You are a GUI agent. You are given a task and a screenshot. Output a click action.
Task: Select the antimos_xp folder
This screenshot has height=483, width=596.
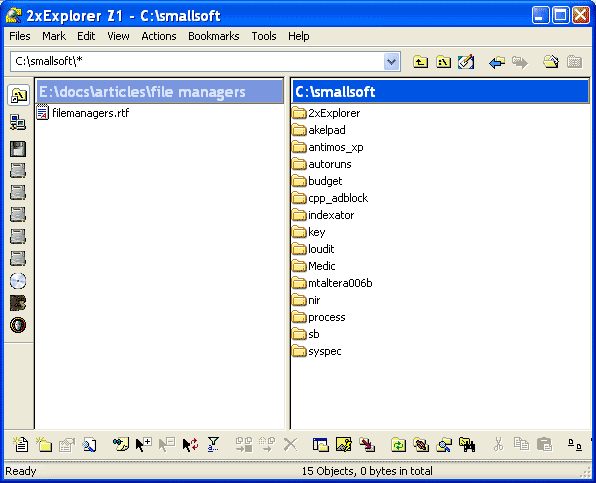coord(328,147)
